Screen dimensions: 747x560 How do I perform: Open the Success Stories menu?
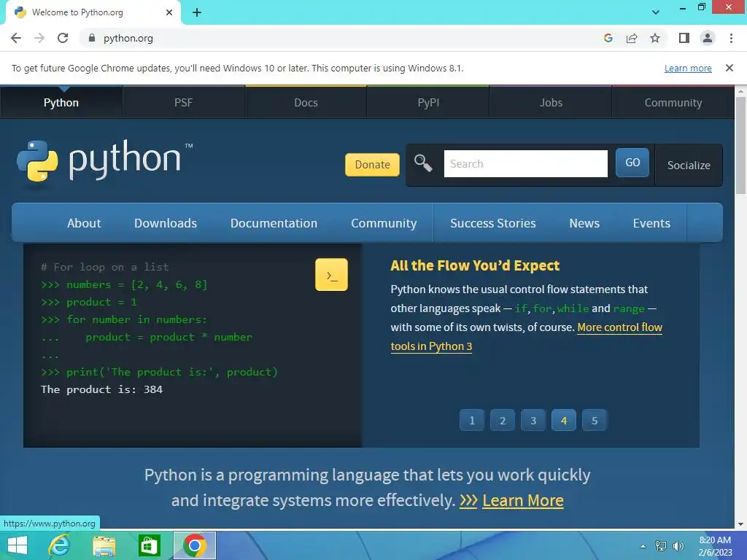pyautogui.click(x=492, y=223)
